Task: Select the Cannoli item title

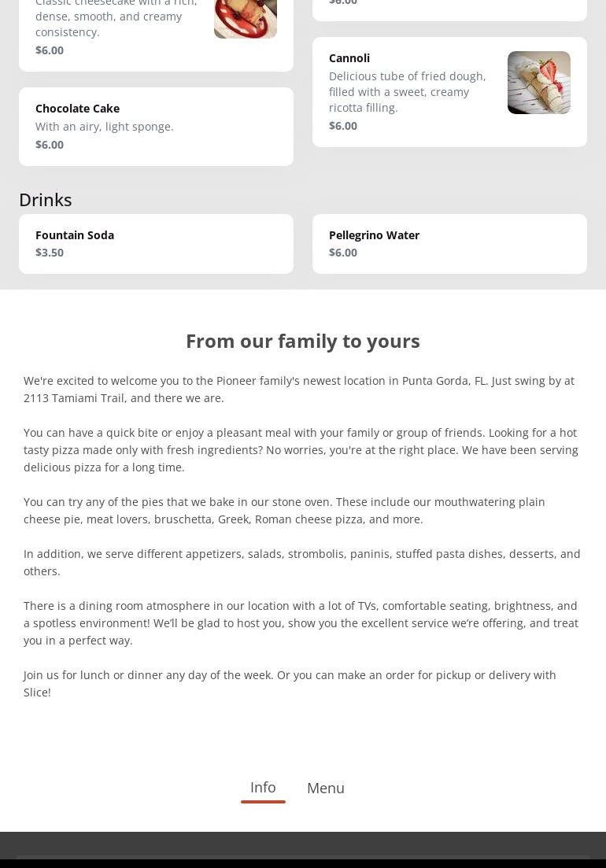Action: 349,58
